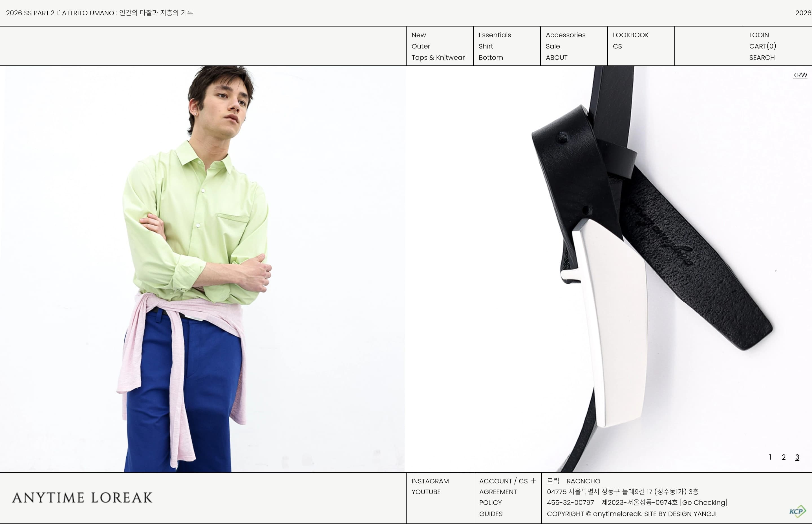The width and height of the screenshot is (812, 524).
Task: Expand ACCOUNT / CS plus icon
Action: 533,481
